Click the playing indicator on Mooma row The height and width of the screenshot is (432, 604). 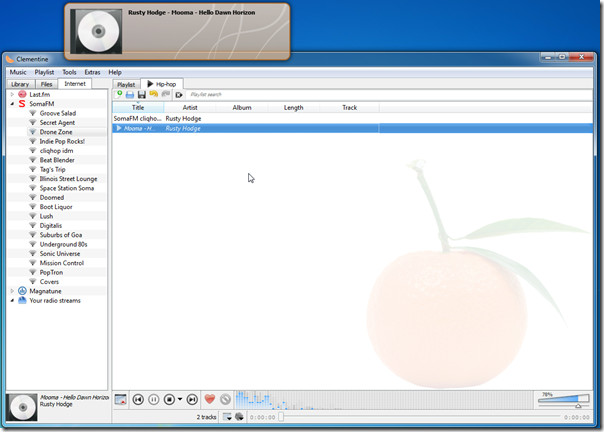pos(119,128)
